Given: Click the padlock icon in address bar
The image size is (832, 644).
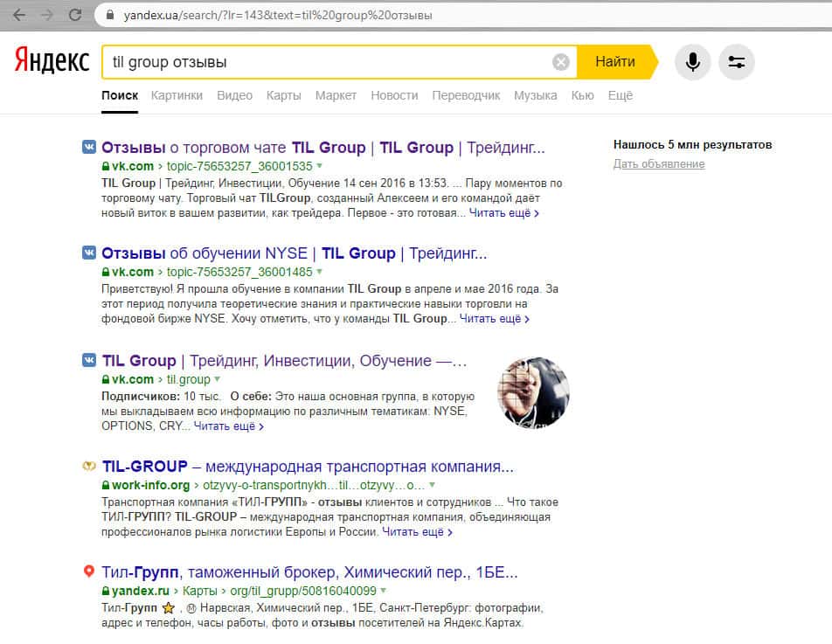Looking at the screenshot, I should tap(110, 15).
